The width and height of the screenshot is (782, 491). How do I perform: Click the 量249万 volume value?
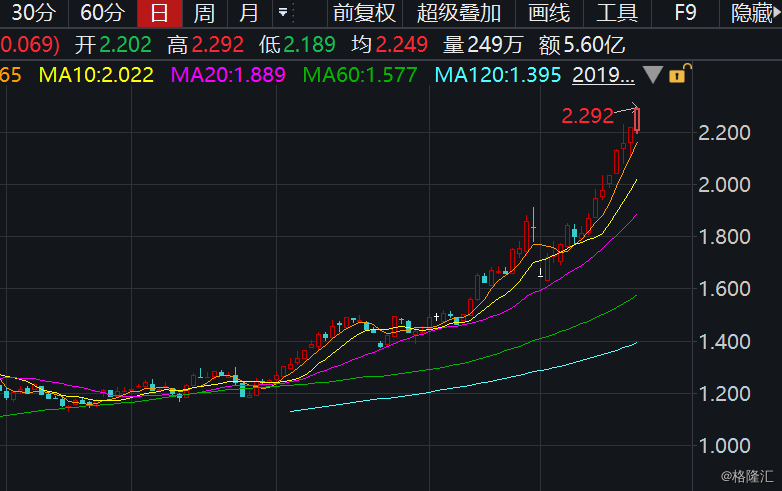click(x=483, y=45)
